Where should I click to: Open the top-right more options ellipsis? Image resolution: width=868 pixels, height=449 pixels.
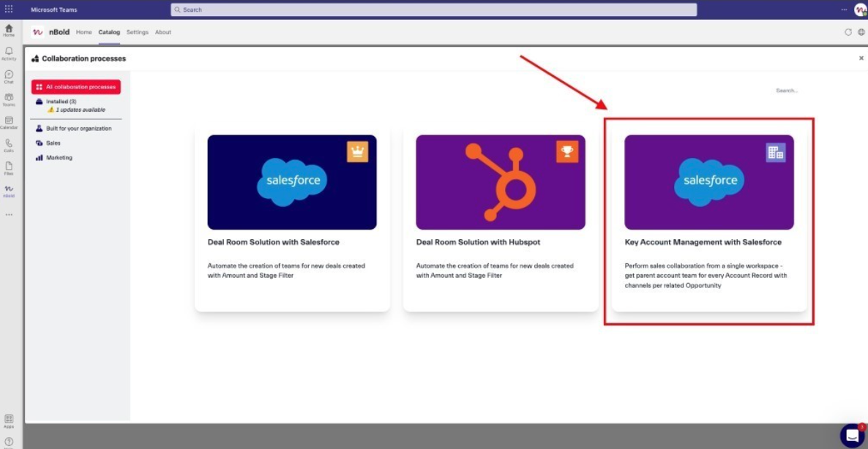844,10
